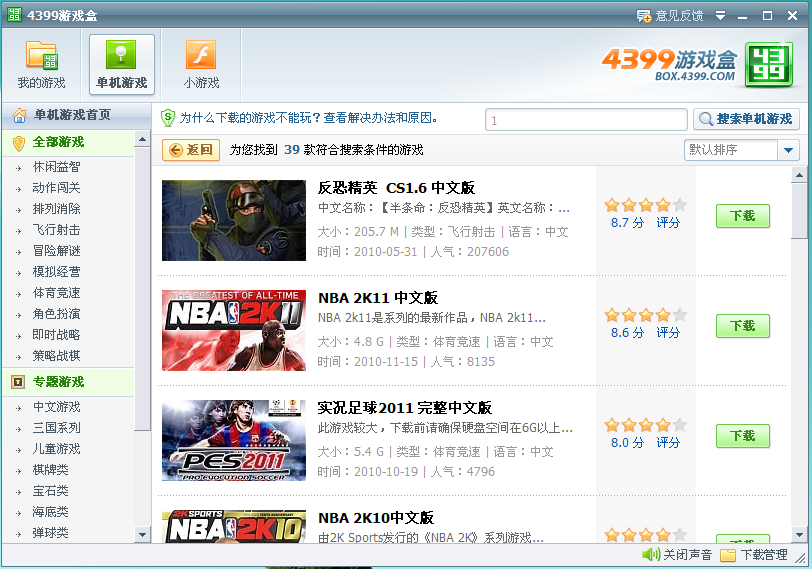Open the 海底类 topic
The image size is (812, 569).
(x=50, y=512)
